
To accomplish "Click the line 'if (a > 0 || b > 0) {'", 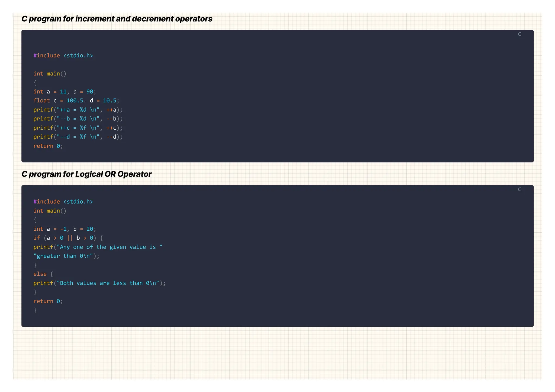I will coord(68,238).
